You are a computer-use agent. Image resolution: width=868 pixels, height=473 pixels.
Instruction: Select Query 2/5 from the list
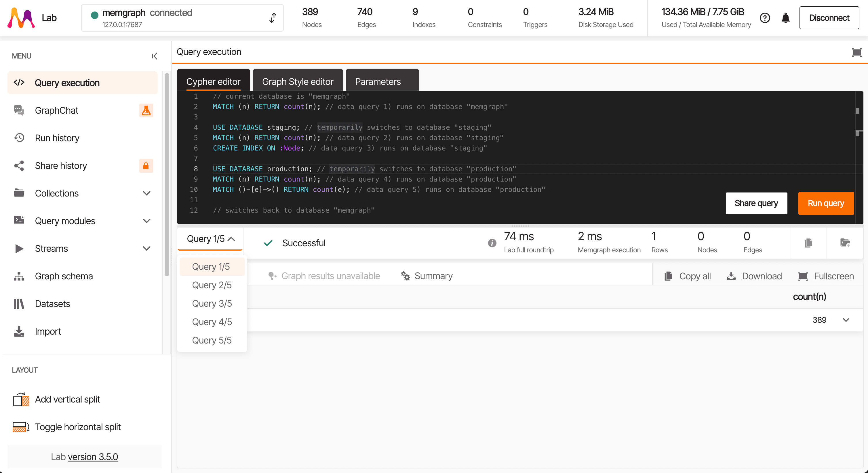pyautogui.click(x=212, y=285)
